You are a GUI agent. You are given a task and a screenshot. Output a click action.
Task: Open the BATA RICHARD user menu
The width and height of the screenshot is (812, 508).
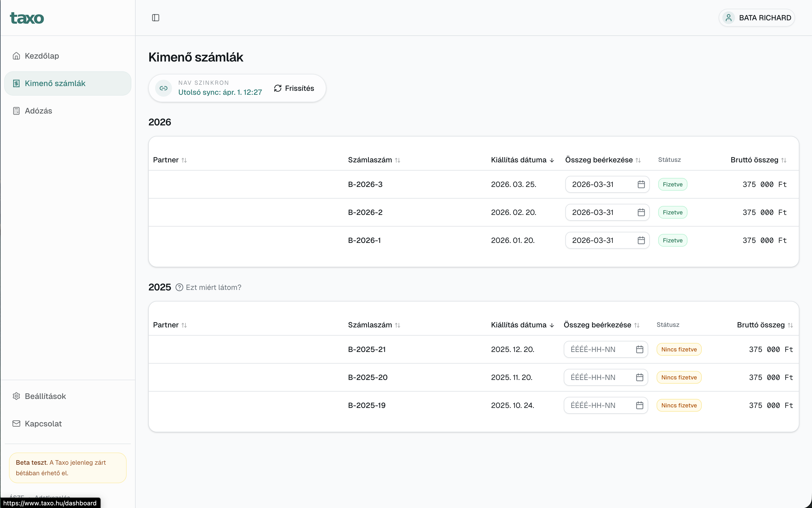(x=757, y=18)
